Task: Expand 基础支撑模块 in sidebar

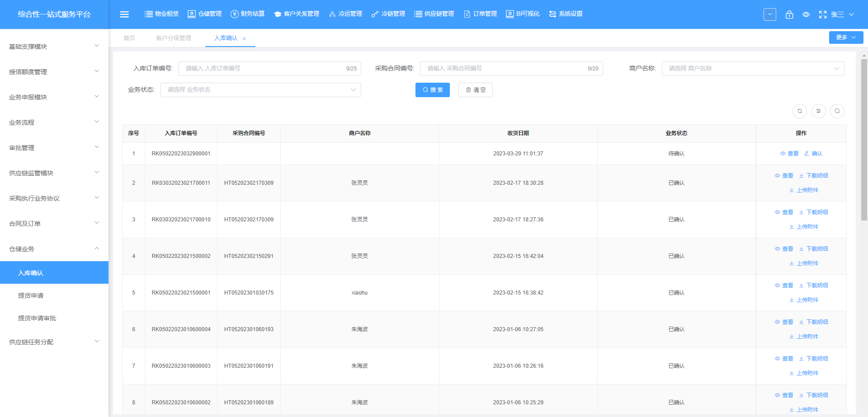Action: [54, 47]
